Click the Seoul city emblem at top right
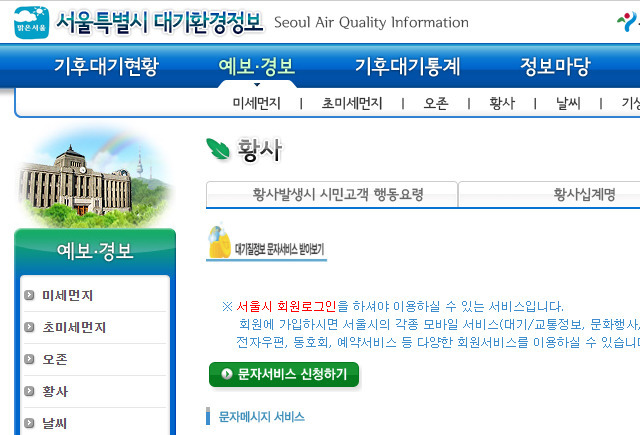 click(x=628, y=22)
